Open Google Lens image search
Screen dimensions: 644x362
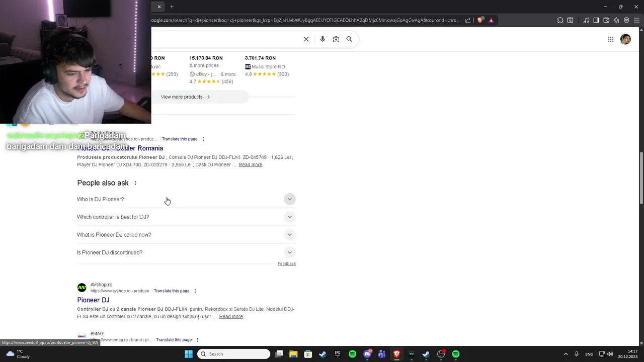[x=336, y=39]
